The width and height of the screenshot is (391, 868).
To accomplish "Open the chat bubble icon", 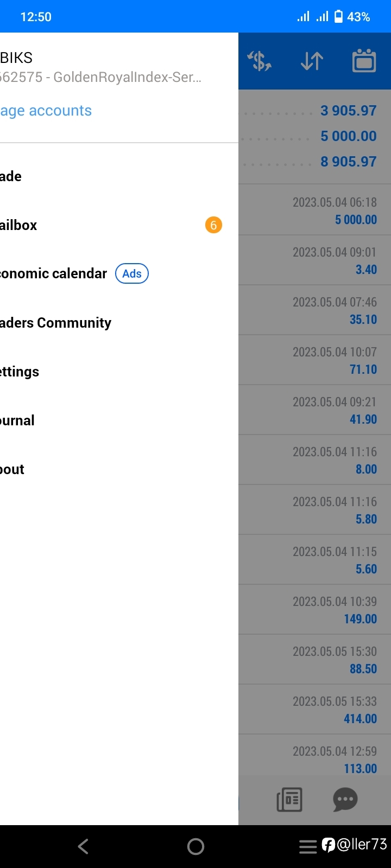I will [x=345, y=799].
